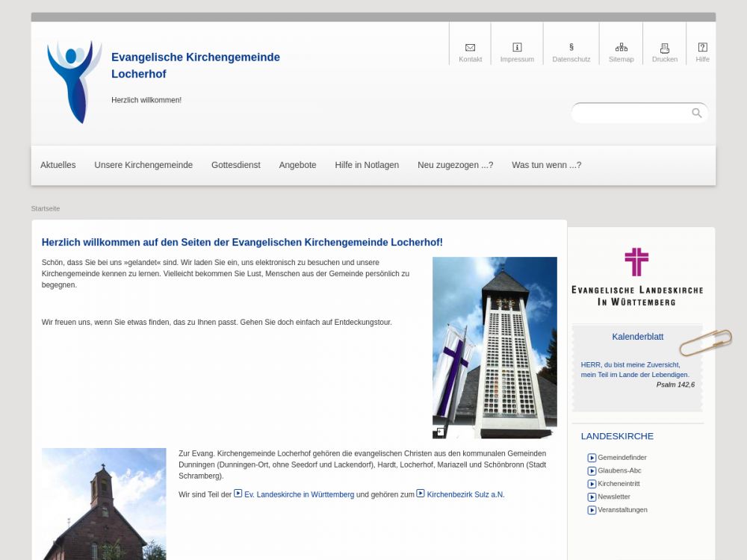
Task: Click the church community figure logo
Action: pyautogui.click(x=74, y=81)
